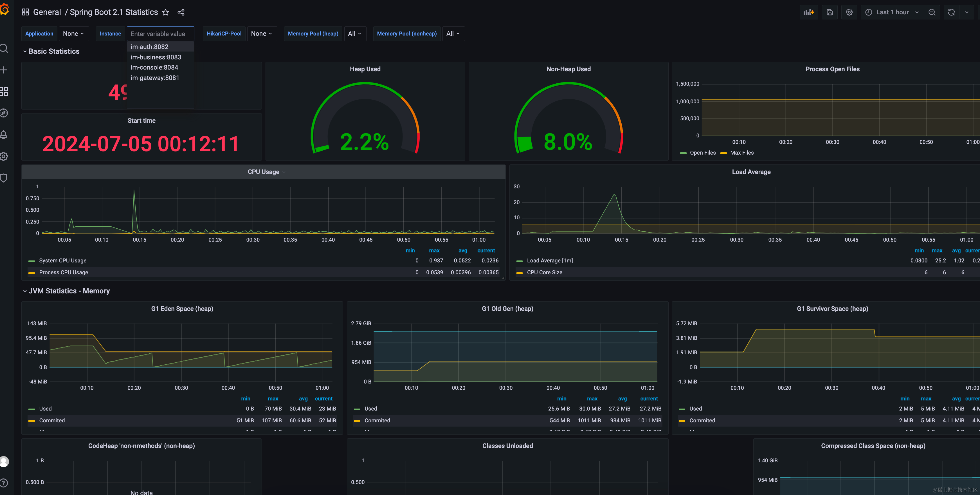
Task: Open the sidebar Alerting bell icon
Action: click(4, 135)
